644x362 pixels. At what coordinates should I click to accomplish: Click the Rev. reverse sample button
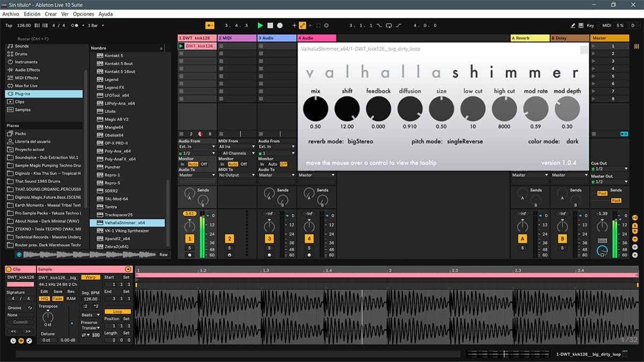point(71,292)
